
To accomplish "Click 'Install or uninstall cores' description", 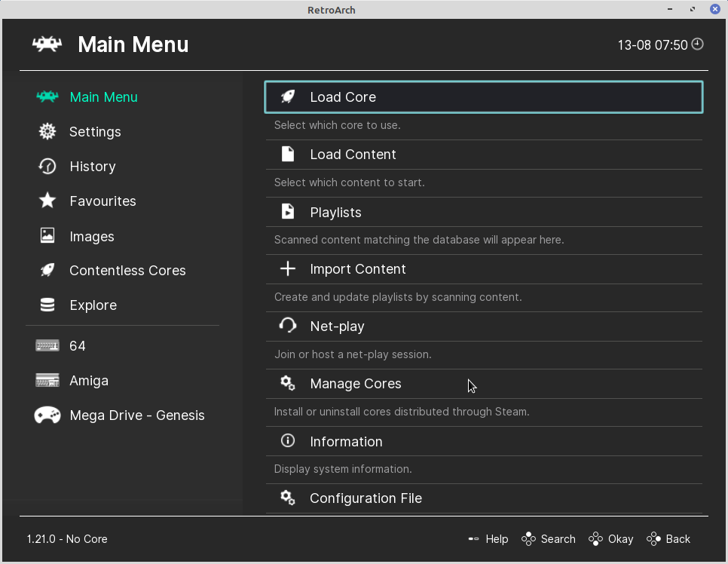I will tap(402, 412).
